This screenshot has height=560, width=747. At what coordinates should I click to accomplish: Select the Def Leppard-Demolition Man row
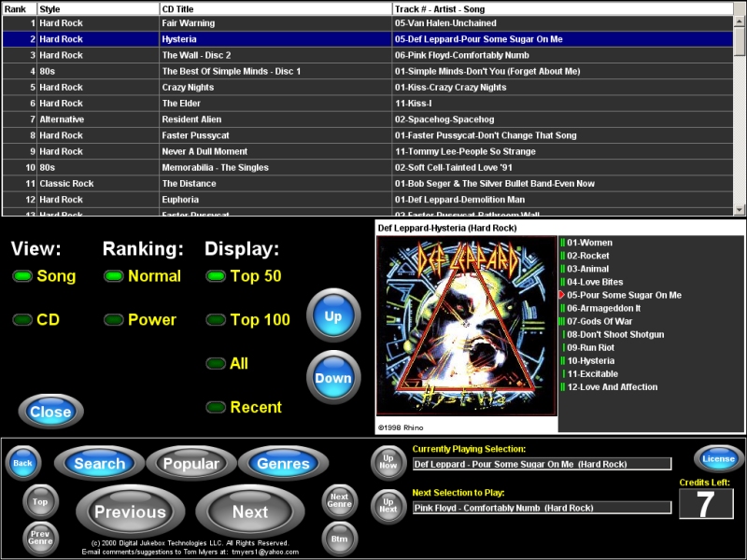(368, 200)
